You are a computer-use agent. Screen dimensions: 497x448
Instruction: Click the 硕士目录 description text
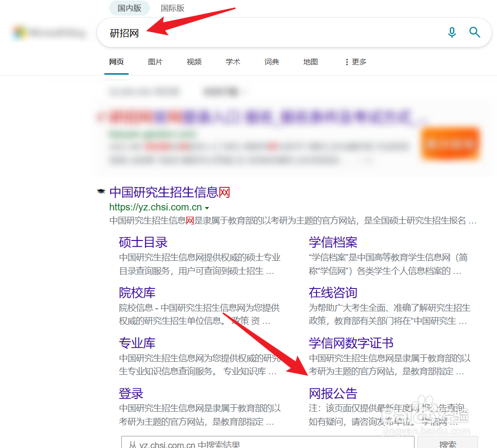(199, 264)
